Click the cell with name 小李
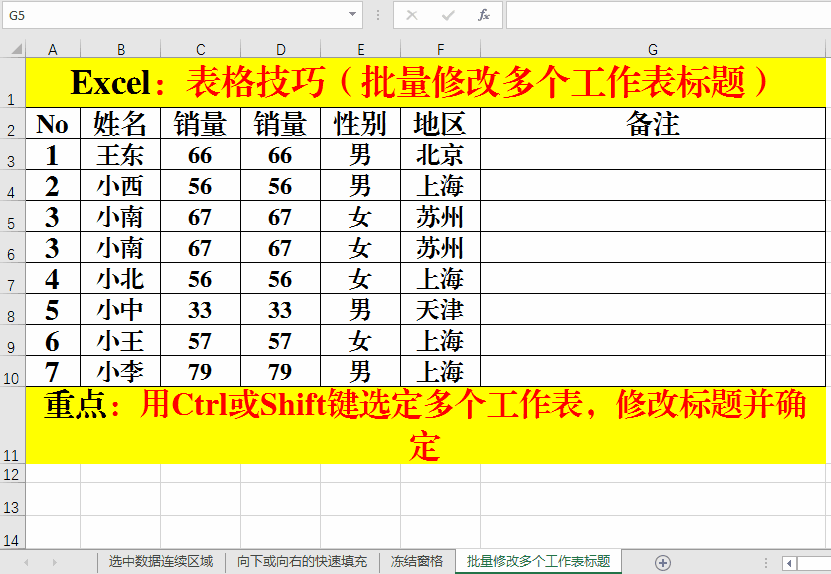 tap(121, 372)
